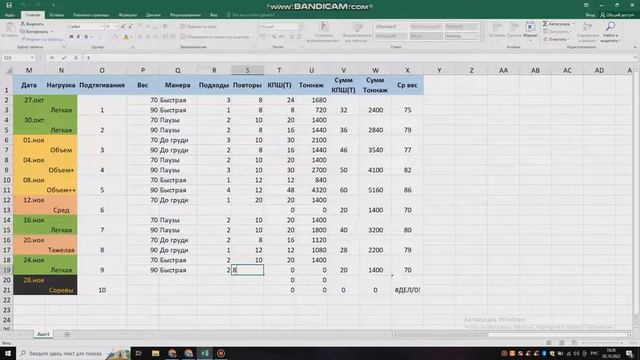The height and width of the screenshot is (360, 640).
Task: Click the Подтягивания header cell
Action: 102,85
